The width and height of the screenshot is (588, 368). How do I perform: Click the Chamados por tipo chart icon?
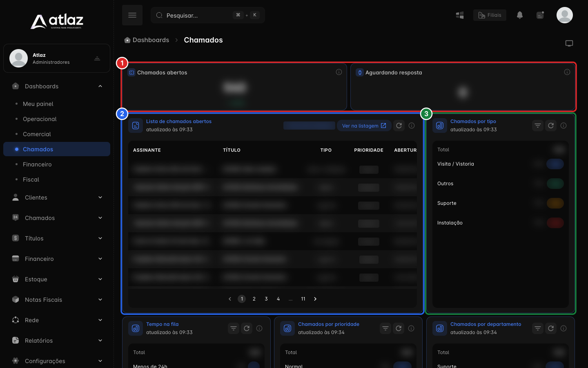click(x=440, y=126)
